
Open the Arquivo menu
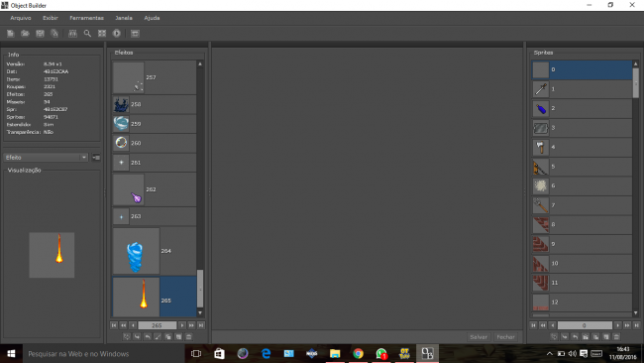point(21,18)
